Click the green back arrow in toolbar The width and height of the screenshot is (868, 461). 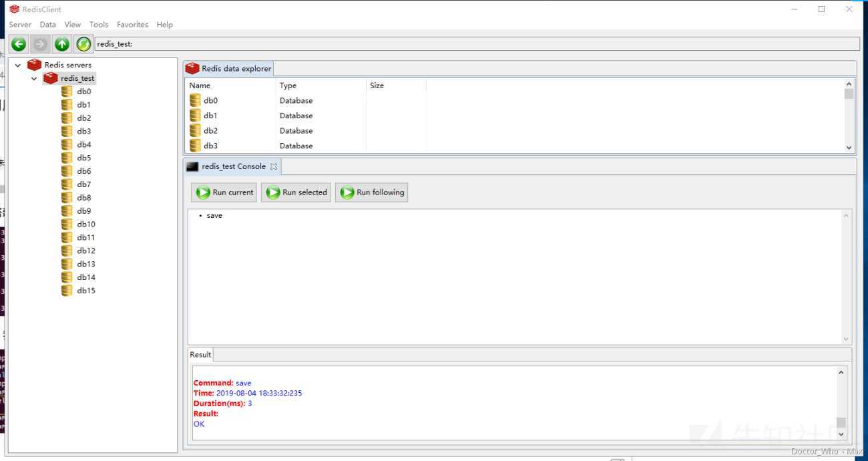coord(19,44)
